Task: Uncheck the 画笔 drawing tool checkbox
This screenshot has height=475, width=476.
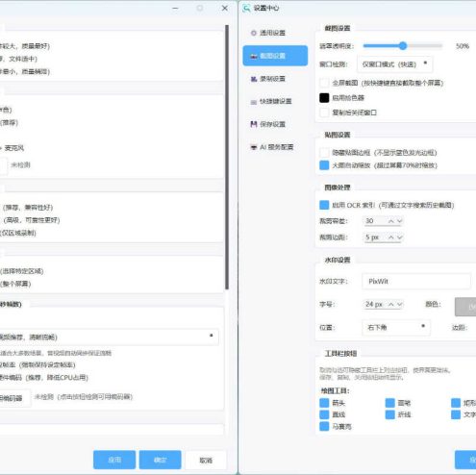Action: [389, 403]
